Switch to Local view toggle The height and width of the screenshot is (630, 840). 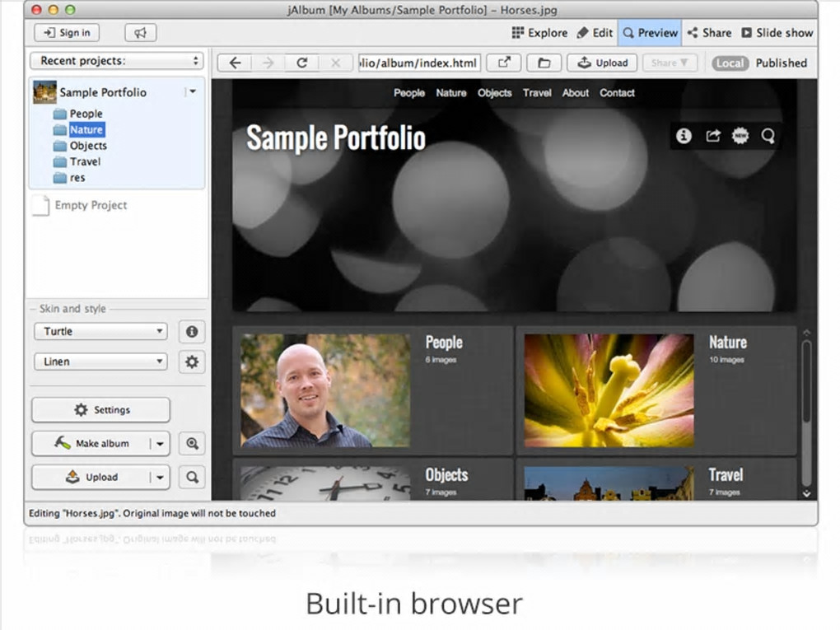(x=730, y=63)
